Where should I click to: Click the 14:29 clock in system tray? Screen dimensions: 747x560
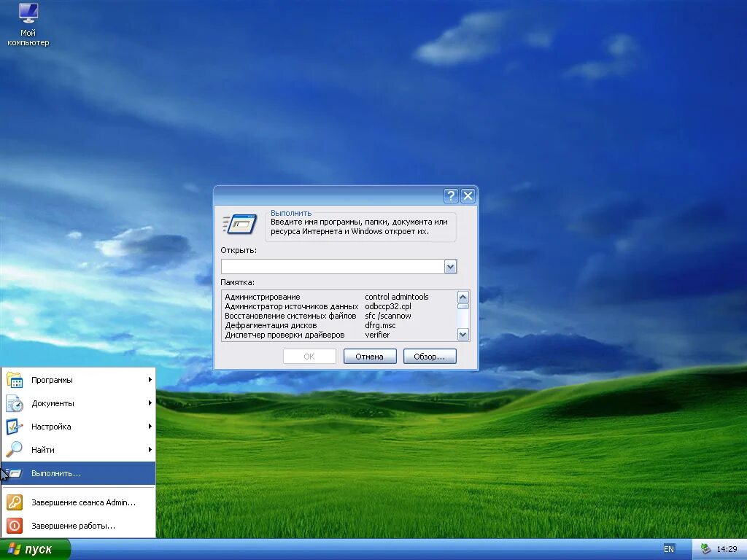[727, 549]
